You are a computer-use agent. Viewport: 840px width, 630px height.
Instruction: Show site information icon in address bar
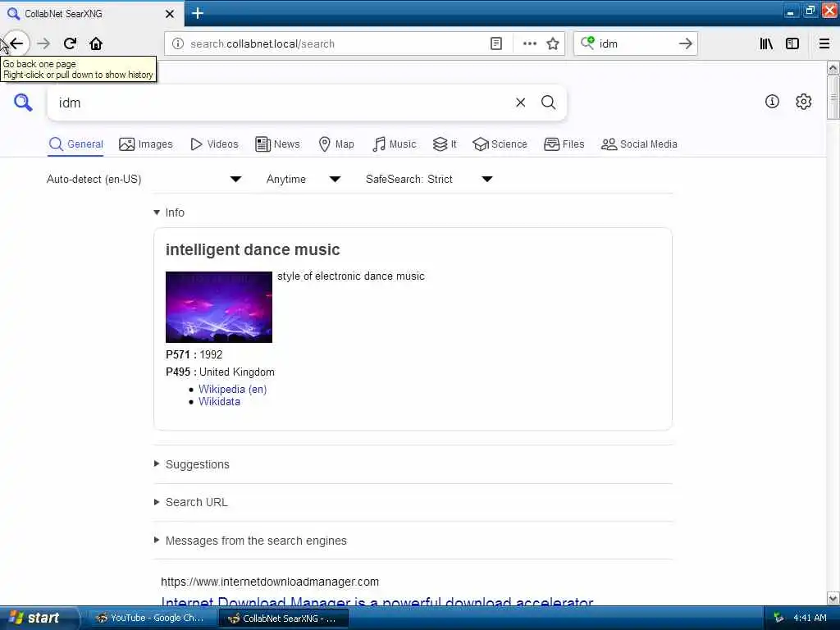tap(178, 43)
